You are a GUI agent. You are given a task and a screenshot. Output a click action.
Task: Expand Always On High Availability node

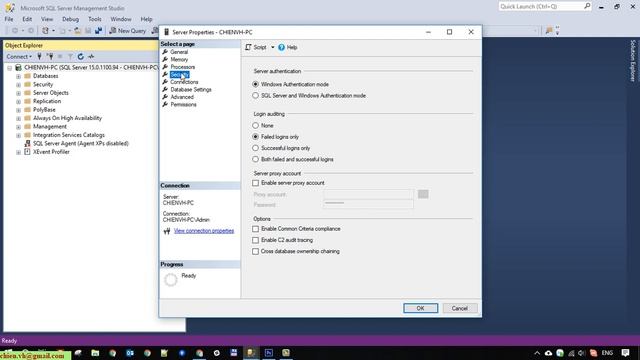[x=18, y=118]
